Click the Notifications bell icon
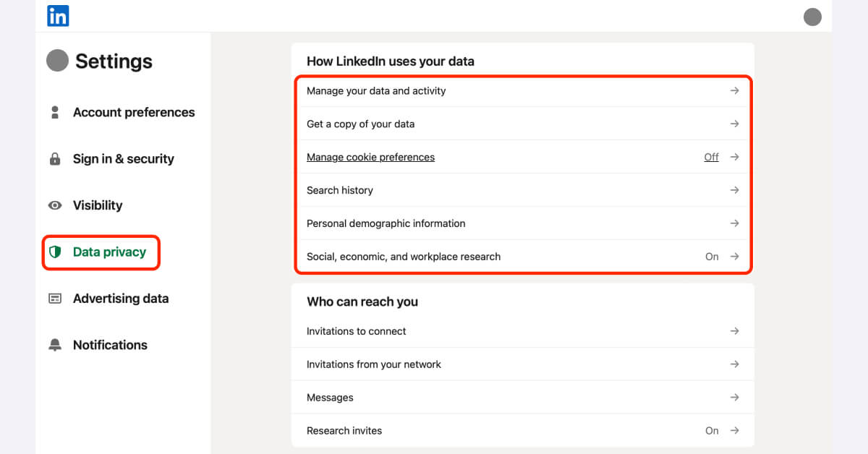The image size is (868, 454). coord(56,345)
